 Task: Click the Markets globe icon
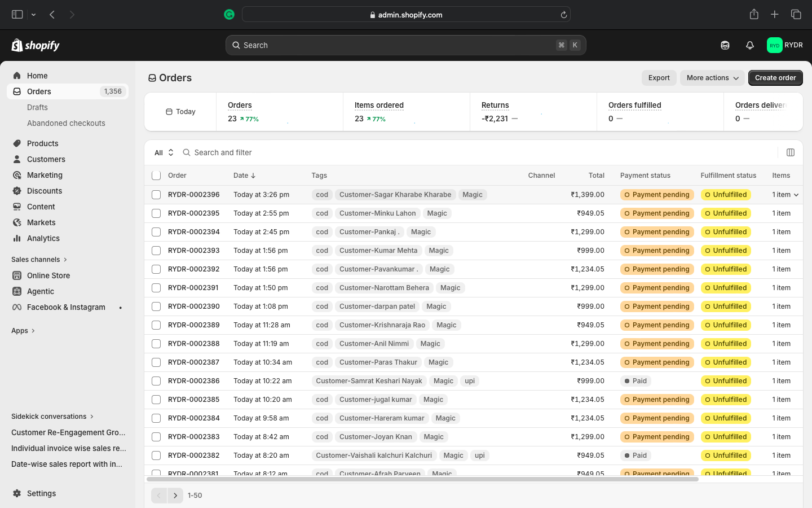tap(17, 222)
